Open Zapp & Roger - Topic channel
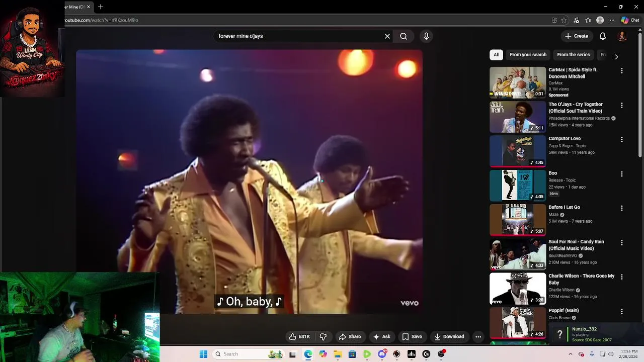644x362 pixels. click(x=567, y=146)
